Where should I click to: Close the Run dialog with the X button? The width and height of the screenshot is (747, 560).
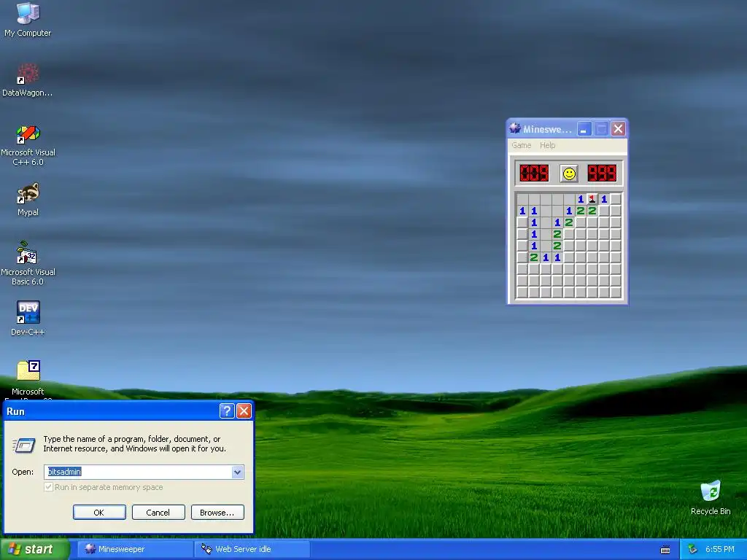[244, 411]
